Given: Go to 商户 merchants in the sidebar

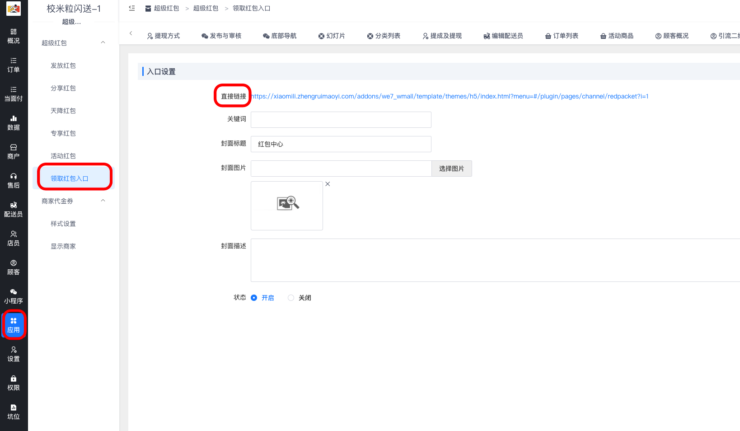Looking at the screenshot, I should [x=13, y=151].
